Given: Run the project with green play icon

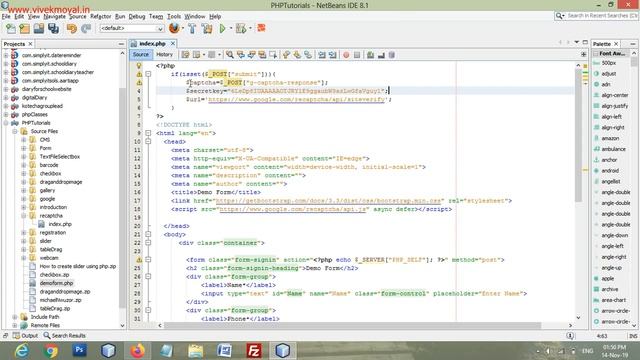Looking at the screenshot, I should pos(222,29).
